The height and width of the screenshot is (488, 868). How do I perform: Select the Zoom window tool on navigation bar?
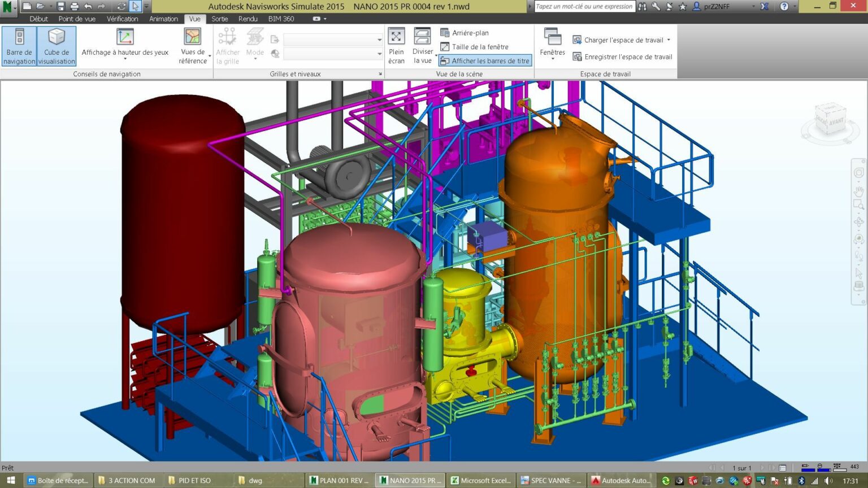point(859,205)
